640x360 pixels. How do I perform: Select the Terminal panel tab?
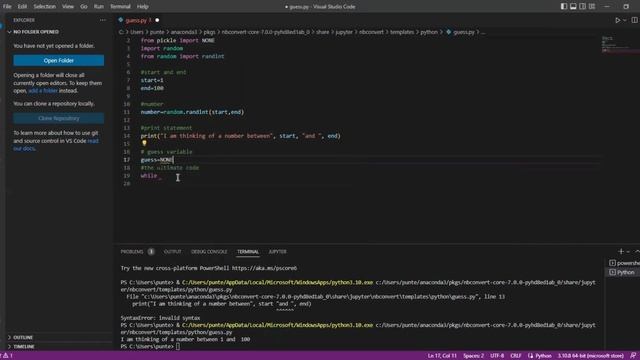(248, 252)
